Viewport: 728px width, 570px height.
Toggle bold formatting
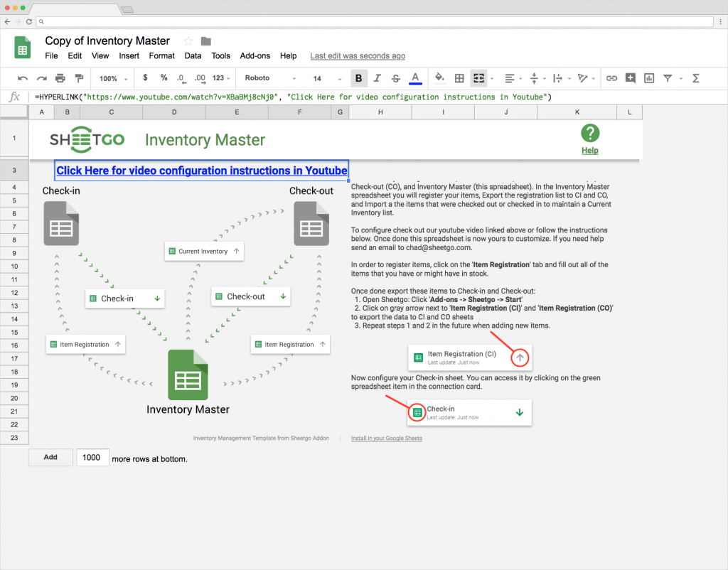359,78
